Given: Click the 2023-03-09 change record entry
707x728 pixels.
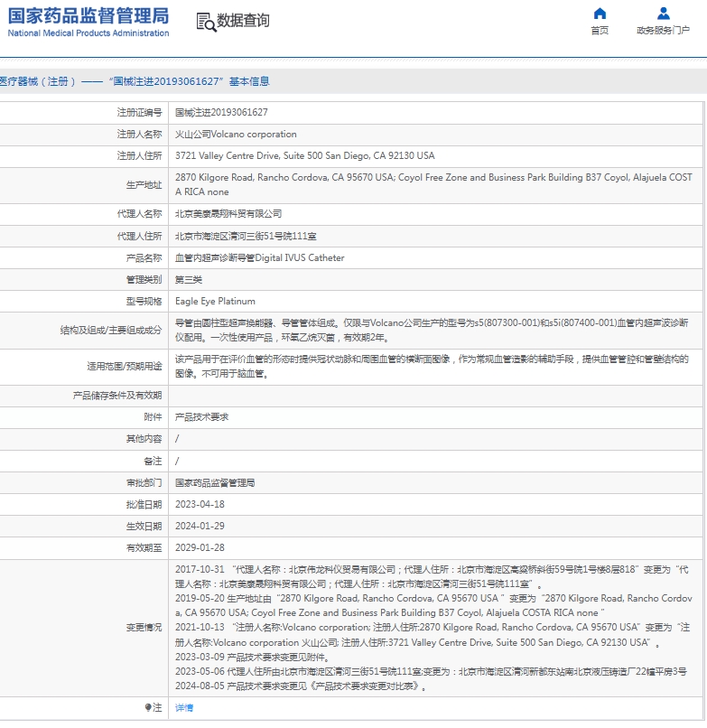Looking at the screenshot, I should (x=253, y=657).
